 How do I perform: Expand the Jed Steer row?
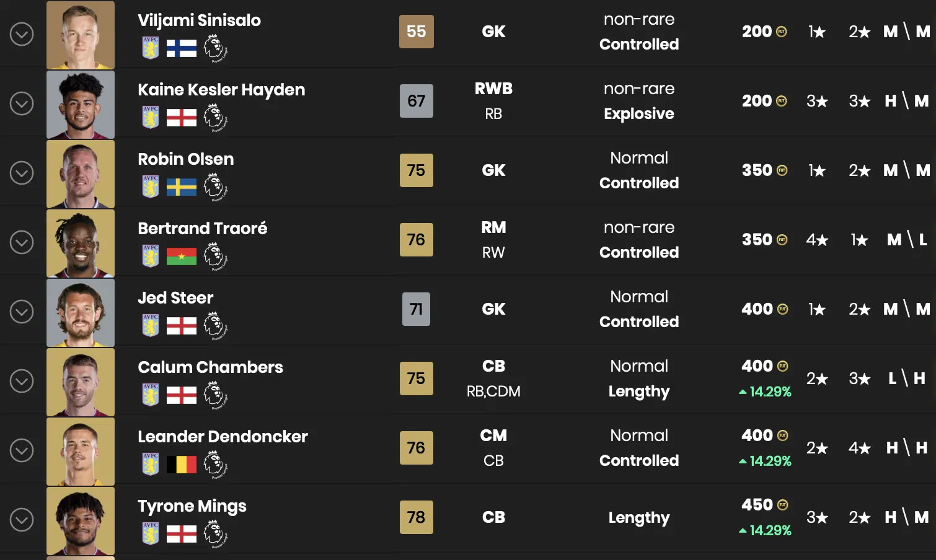pos(22,312)
